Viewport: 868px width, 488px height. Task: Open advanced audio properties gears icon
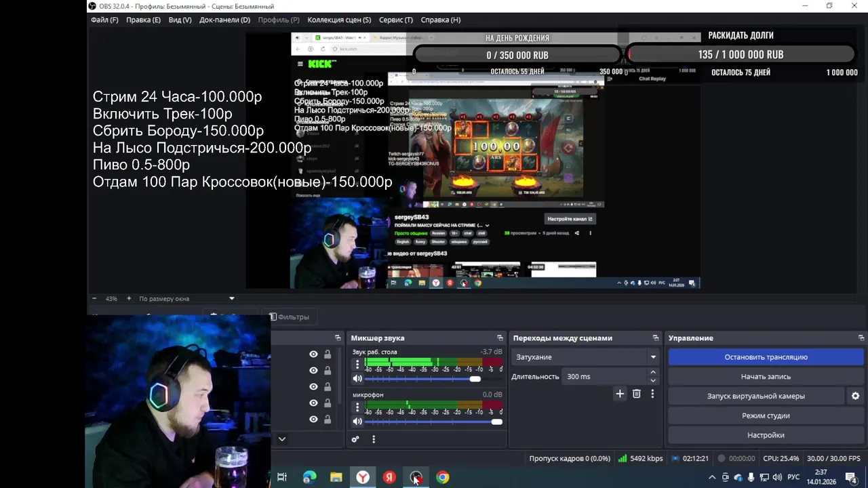pyautogui.click(x=355, y=439)
